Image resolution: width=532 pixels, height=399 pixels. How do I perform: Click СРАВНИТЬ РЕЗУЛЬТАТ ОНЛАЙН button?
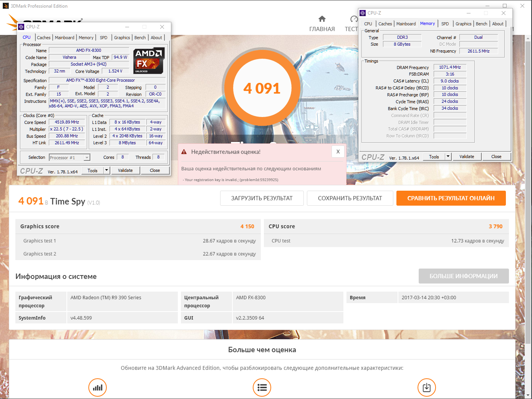(451, 198)
